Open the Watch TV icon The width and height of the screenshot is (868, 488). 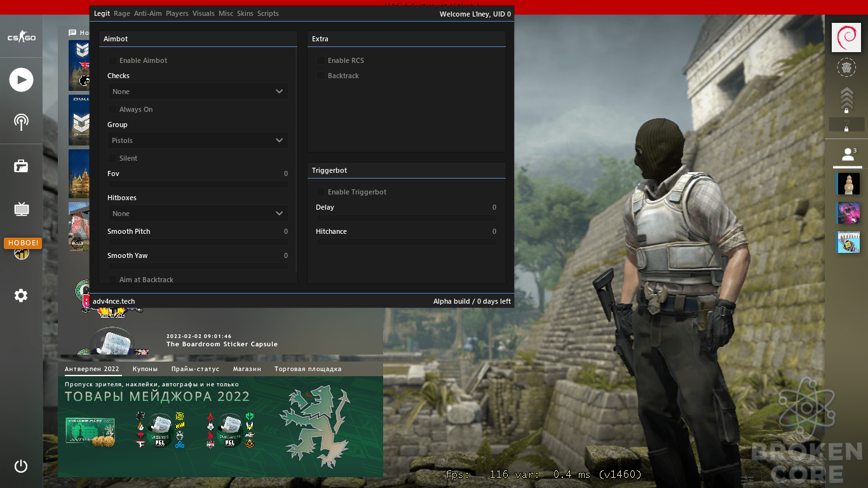coord(21,208)
